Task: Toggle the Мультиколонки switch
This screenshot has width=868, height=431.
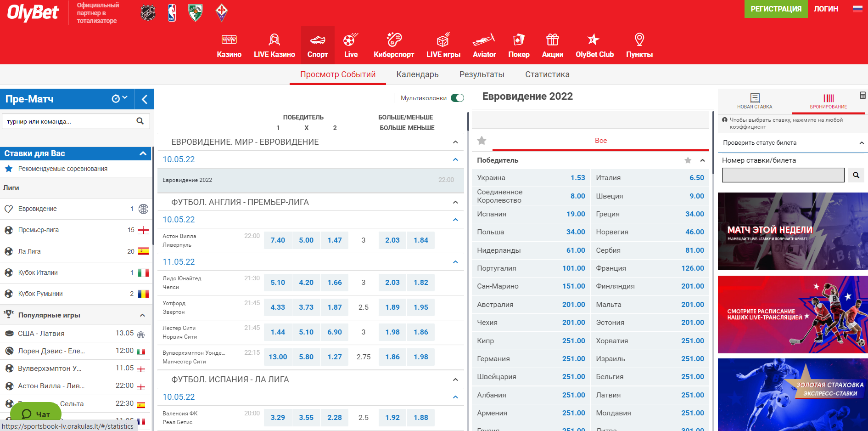Action: coord(457,98)
